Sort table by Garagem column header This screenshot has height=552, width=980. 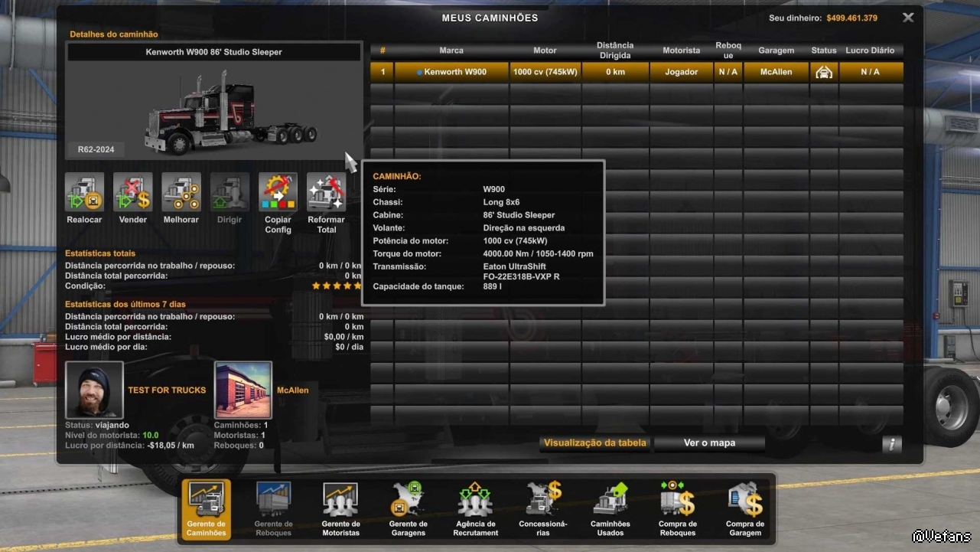pyautogui.click(x=777, y=51)
